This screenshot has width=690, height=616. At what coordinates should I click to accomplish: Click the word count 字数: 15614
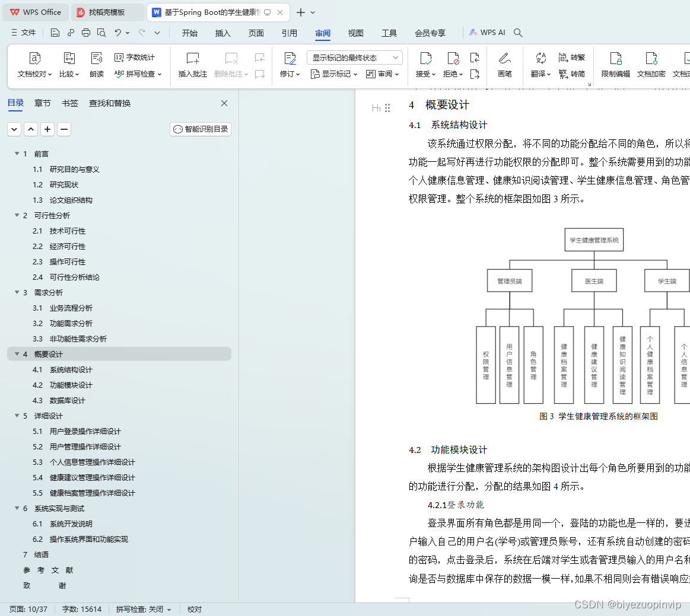(x=81, y=609)
